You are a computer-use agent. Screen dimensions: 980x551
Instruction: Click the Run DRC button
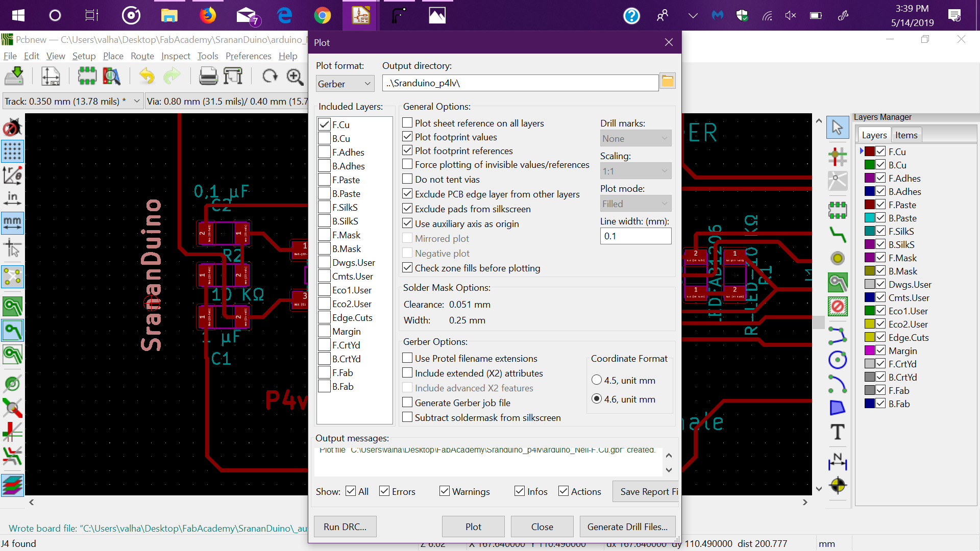345,527
